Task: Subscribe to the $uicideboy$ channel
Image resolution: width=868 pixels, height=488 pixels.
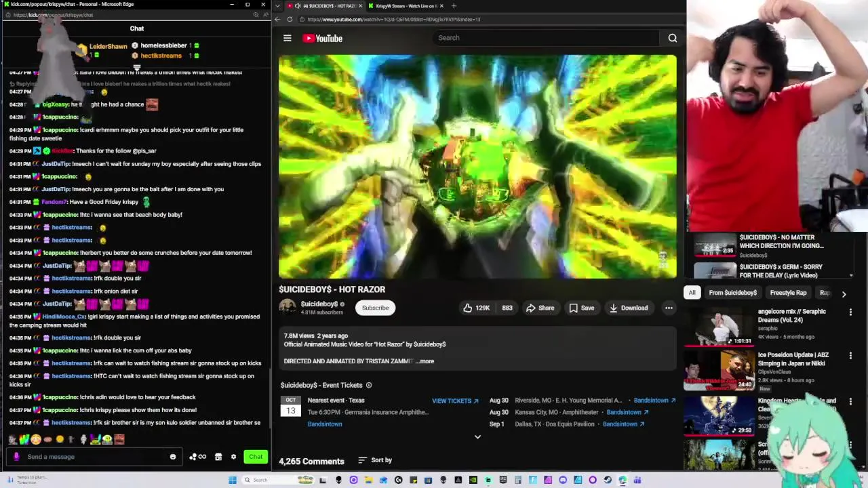Action: click(x=375, y=308)
